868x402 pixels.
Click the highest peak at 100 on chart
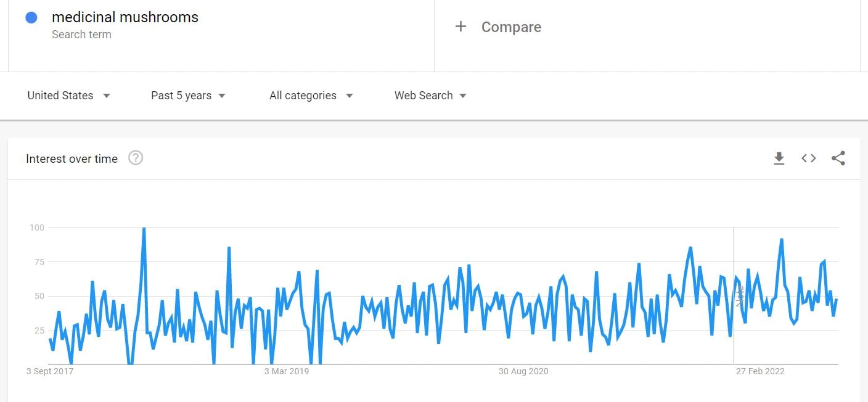pyautogui.click(x=144, y=229)
